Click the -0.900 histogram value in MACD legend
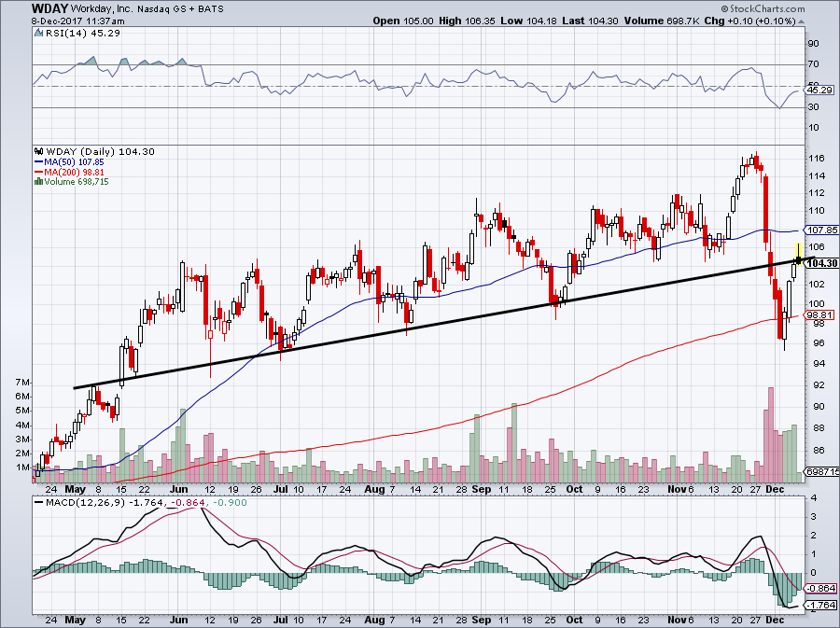This screenshot has width=840, height=628. tap(231, 502)
